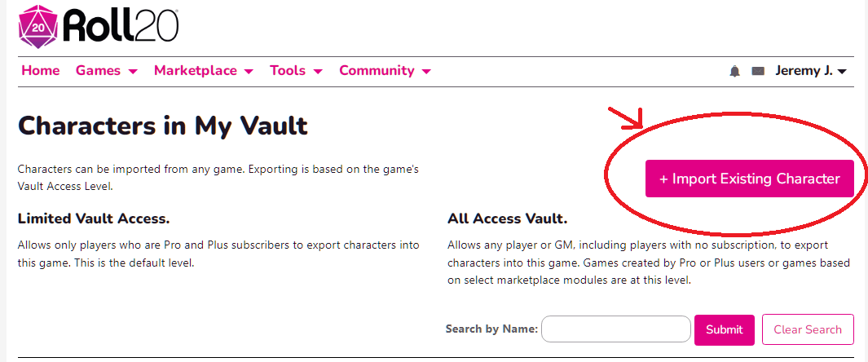Open the notifications bell
This screenshot has width=868, height=362.
coord(734,71)
